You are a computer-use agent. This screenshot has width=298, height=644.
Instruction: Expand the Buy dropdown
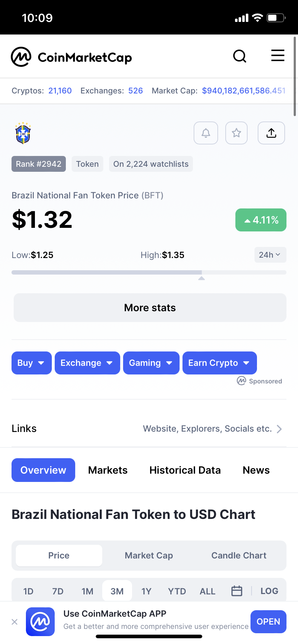(x=32, y=363)
